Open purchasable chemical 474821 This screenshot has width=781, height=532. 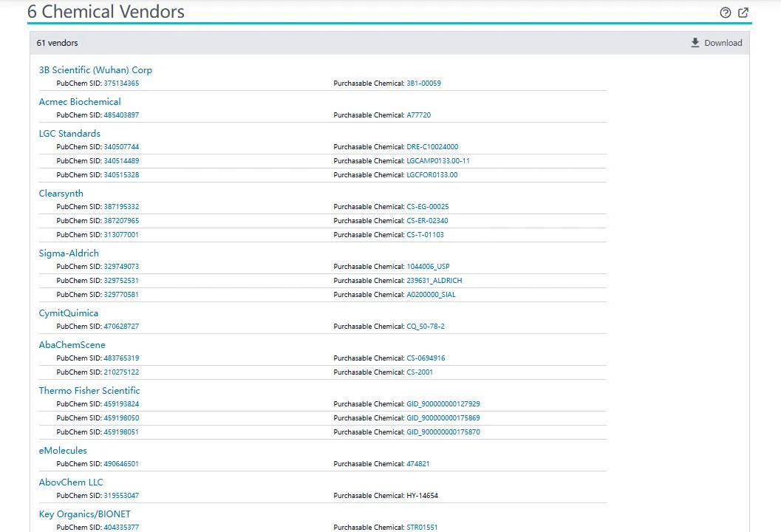[x=418, y=464]
